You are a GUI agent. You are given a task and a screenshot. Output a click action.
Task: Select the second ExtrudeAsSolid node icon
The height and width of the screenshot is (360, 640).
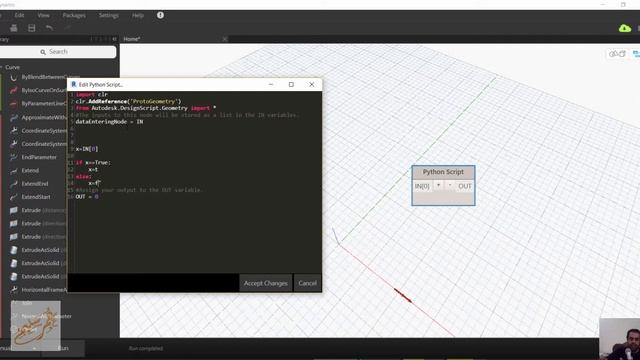[x=14, y=263]
